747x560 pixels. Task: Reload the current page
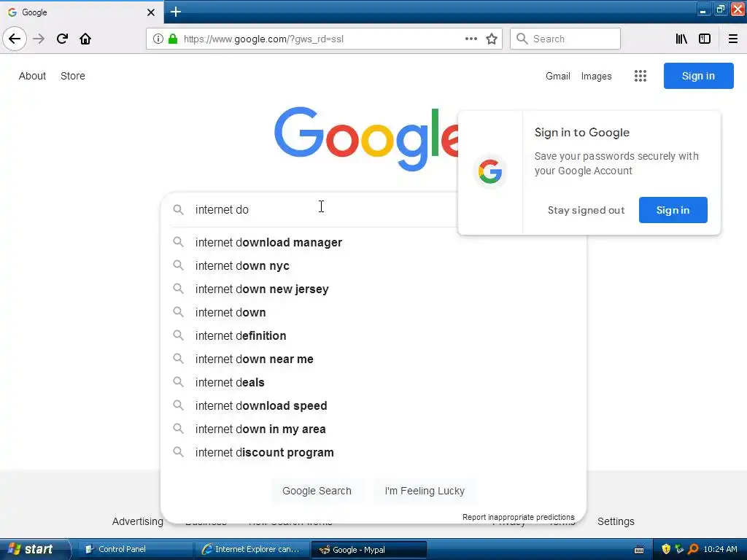click(63, 39)
